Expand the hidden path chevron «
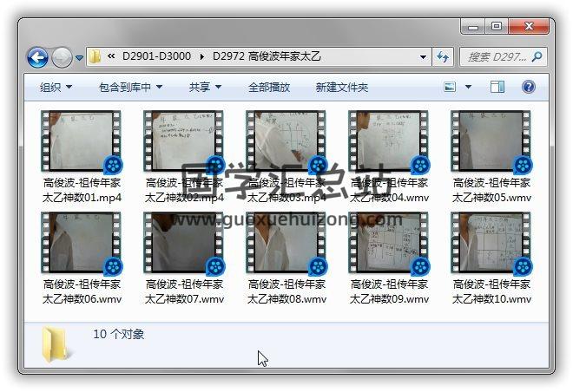Screen dimensions: 573x392 click(111, 56)
